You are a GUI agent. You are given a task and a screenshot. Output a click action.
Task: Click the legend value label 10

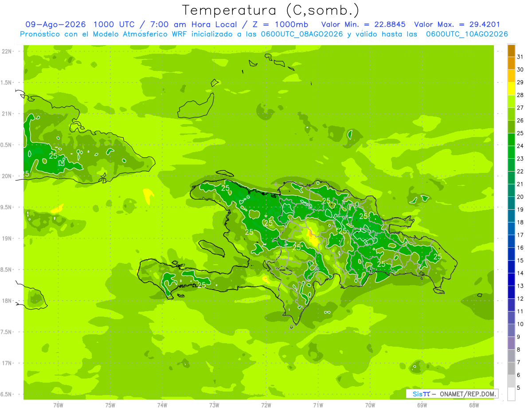pos(520,324)
